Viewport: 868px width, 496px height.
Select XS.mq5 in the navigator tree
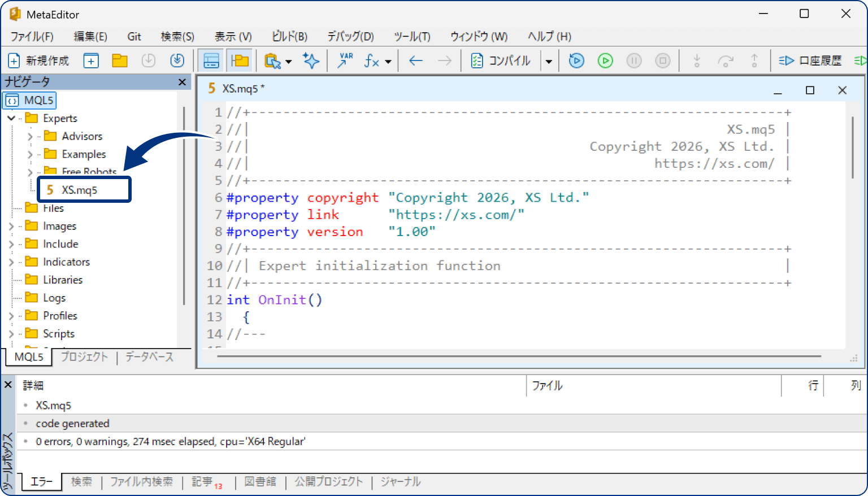pos(79,190)
